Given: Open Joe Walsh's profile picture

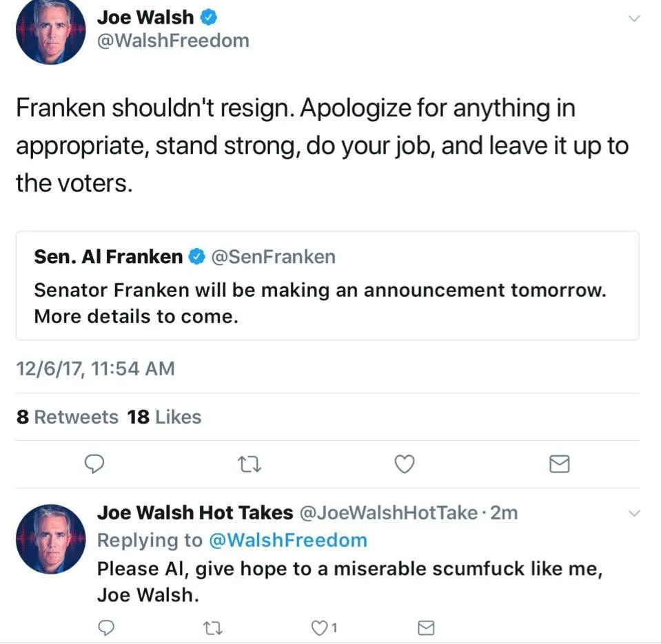Looking at the screenshot, I should point(50,31).
